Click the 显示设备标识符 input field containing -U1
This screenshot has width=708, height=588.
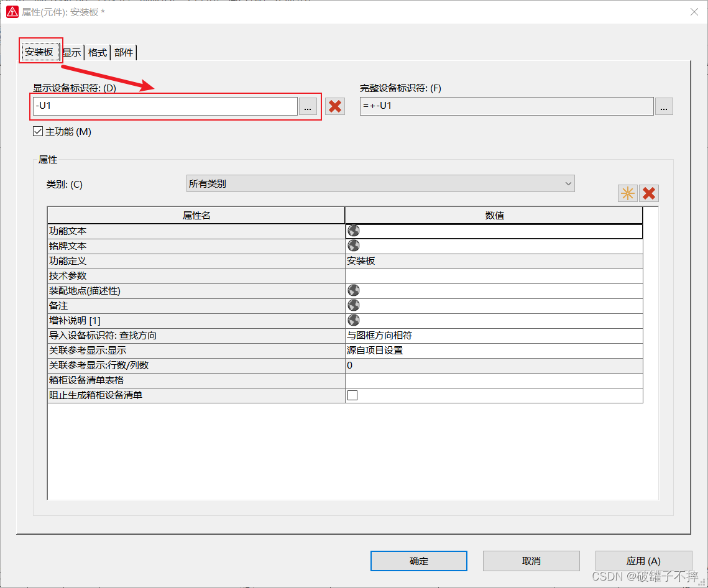point(165,106)
